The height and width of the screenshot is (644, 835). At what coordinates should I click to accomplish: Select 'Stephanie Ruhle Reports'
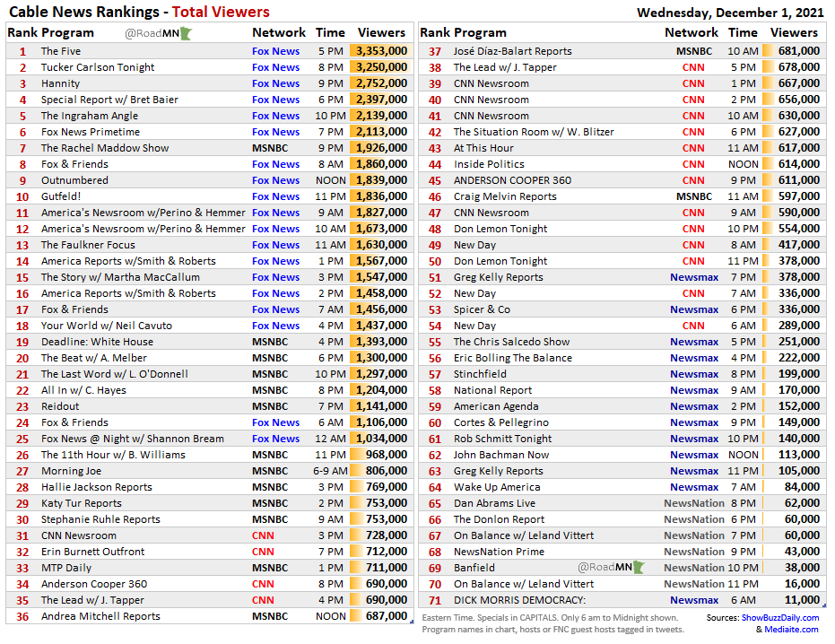(x=100, y=519)
